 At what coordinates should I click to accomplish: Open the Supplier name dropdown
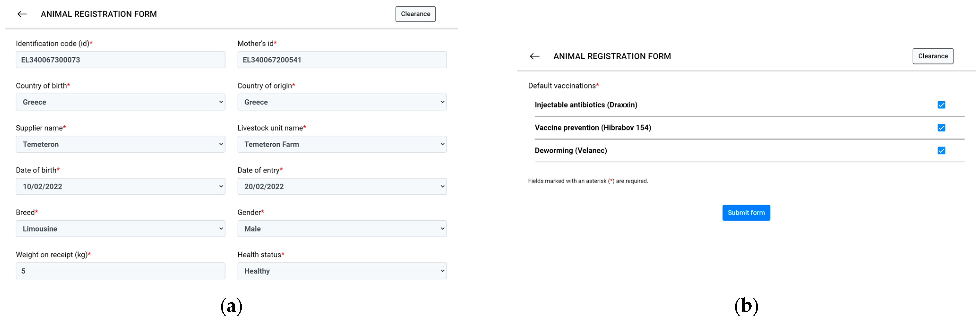120,144
